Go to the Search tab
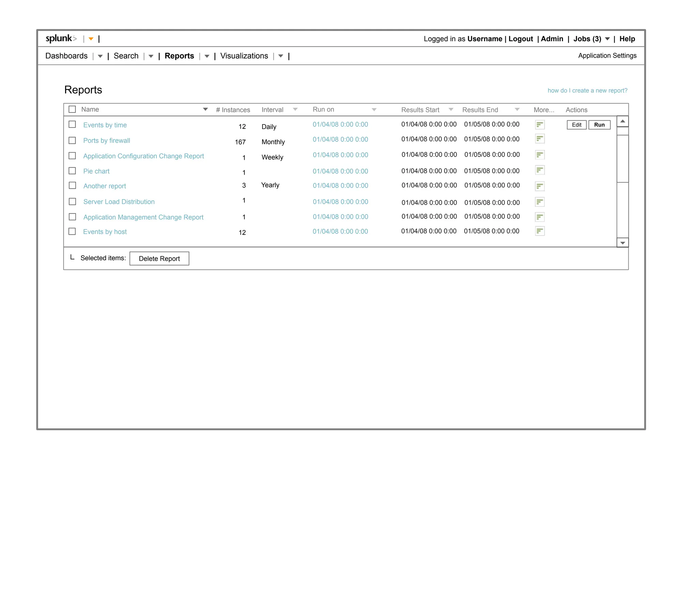The width and height of the screenshot is (698, 616). (x=126, y=56)
